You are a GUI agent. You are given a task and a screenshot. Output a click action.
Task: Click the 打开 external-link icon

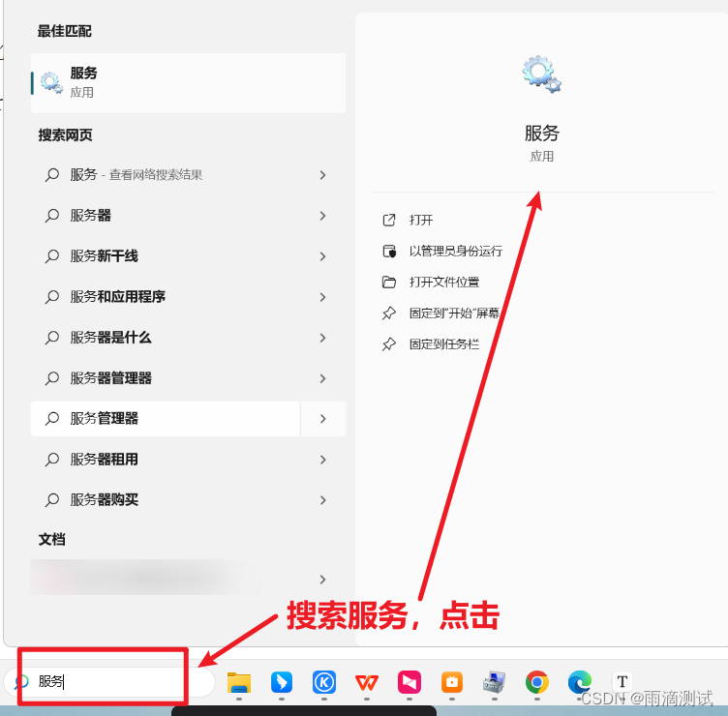[x=389, y=220]
